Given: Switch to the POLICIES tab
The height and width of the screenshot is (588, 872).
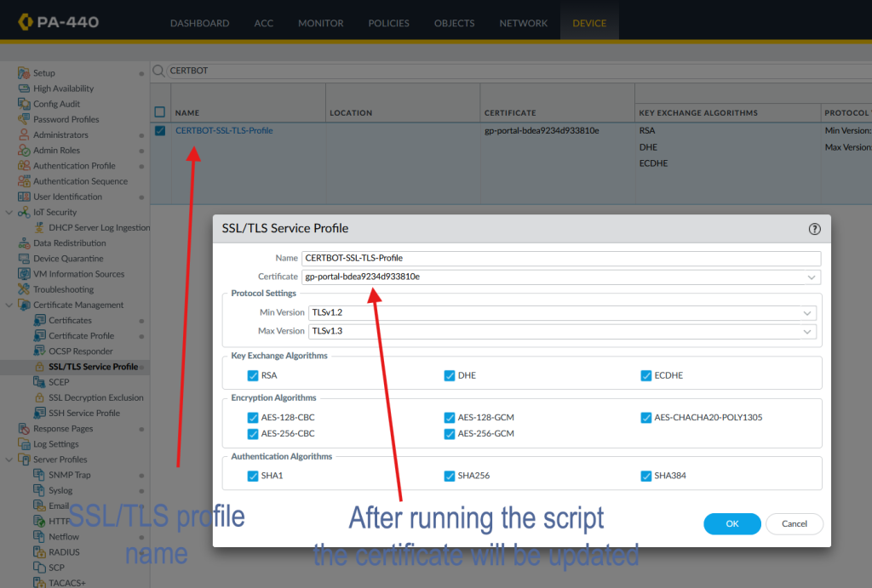Looking at the screenshot, I should point(388,23).
